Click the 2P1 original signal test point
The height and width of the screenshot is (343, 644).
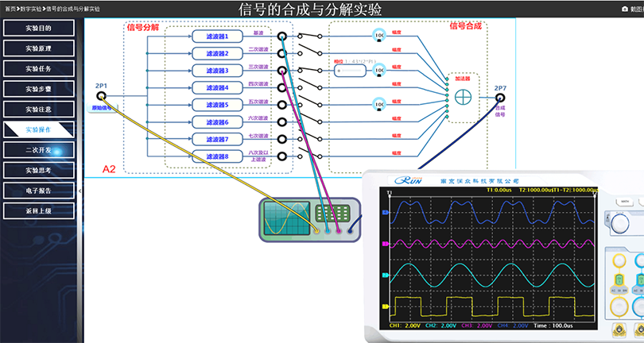(x=101, y=97)
